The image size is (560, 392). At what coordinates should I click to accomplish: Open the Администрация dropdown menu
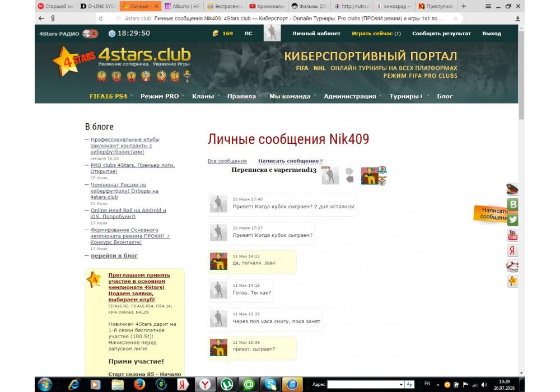point(352,96)
